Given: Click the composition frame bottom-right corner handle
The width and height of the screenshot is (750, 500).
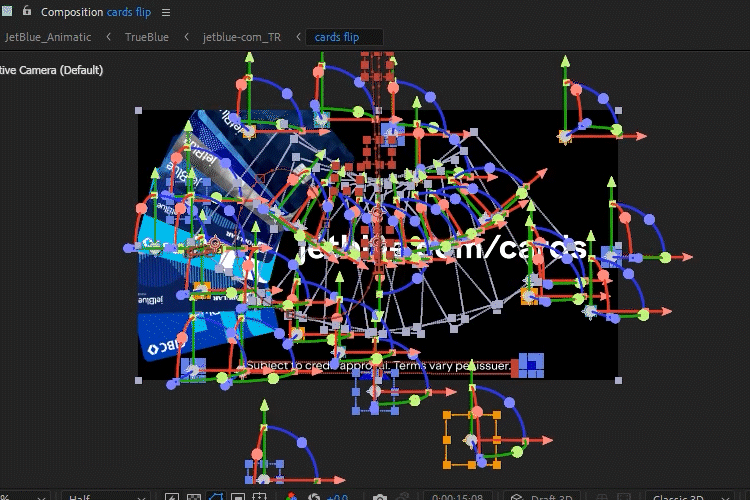Looking at the screenshot, I should click(x=618, y=380).
